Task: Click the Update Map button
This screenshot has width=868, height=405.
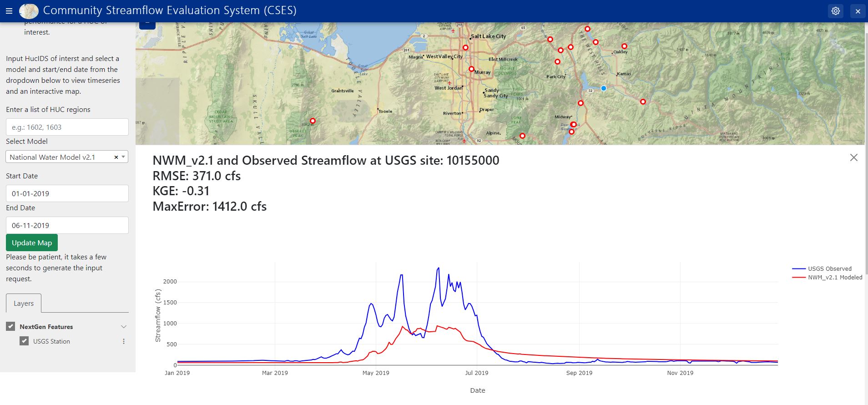Action: 32,243
